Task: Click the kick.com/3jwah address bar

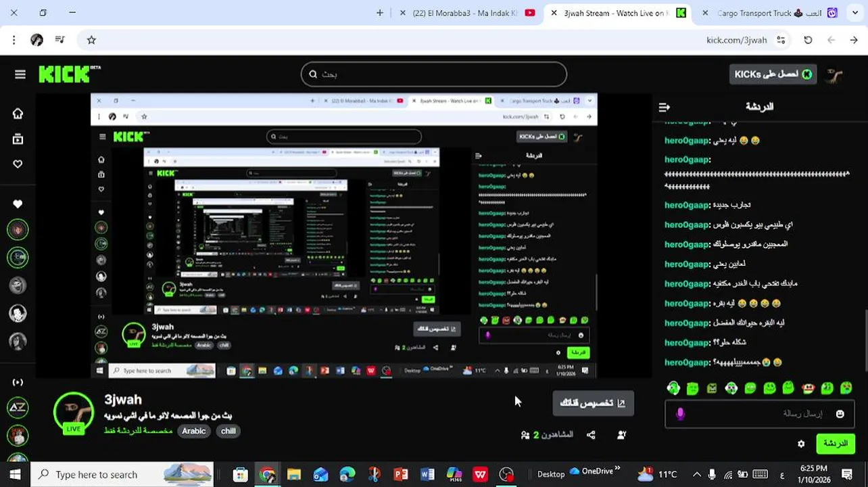Action: 737,40
